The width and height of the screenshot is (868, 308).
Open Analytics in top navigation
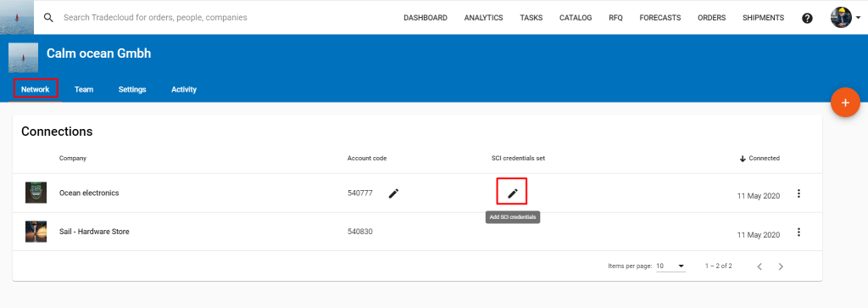tap(483, 18)
